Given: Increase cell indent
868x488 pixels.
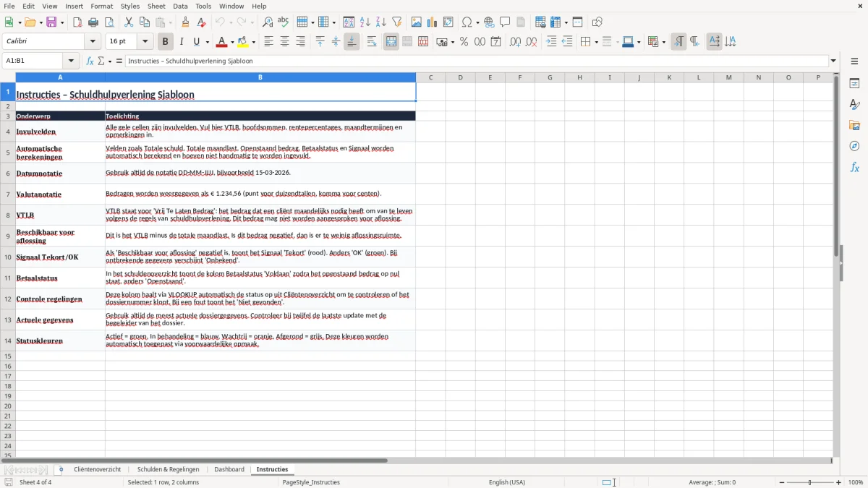Looking at the screenshot, I should click(x=551, y=42).
